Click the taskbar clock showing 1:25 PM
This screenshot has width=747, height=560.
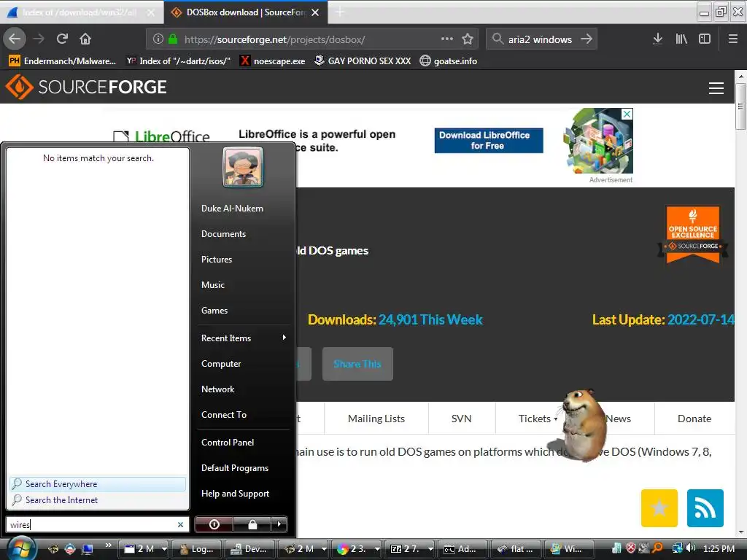pos(719,548)
